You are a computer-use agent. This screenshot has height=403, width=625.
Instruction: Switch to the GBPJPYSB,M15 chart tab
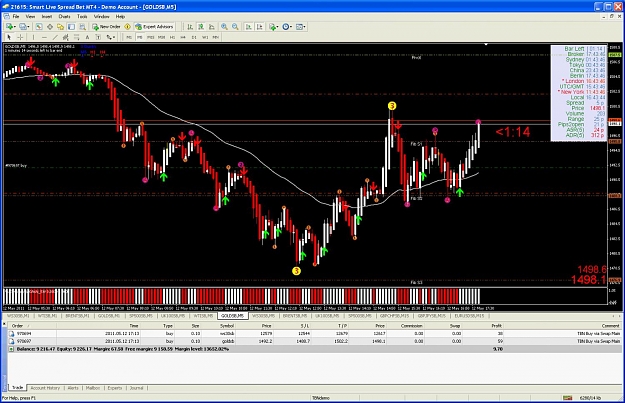click(431, 316)
